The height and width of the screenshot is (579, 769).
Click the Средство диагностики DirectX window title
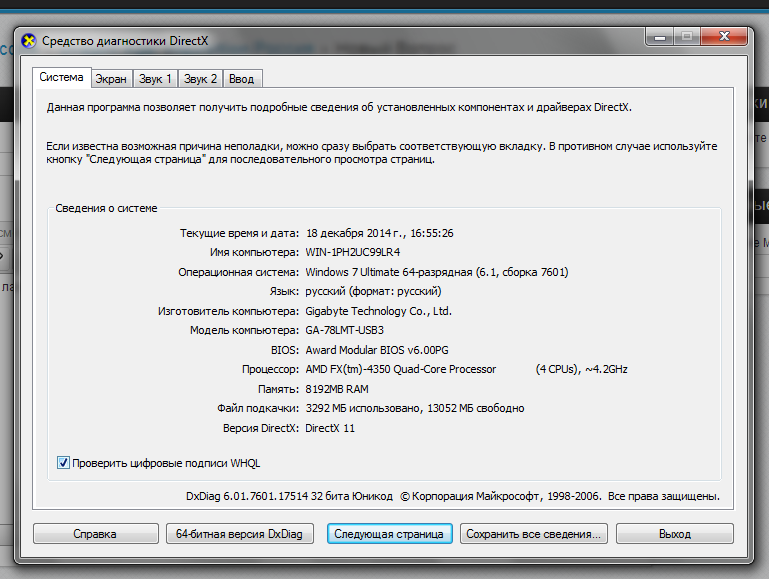[125, 41]
